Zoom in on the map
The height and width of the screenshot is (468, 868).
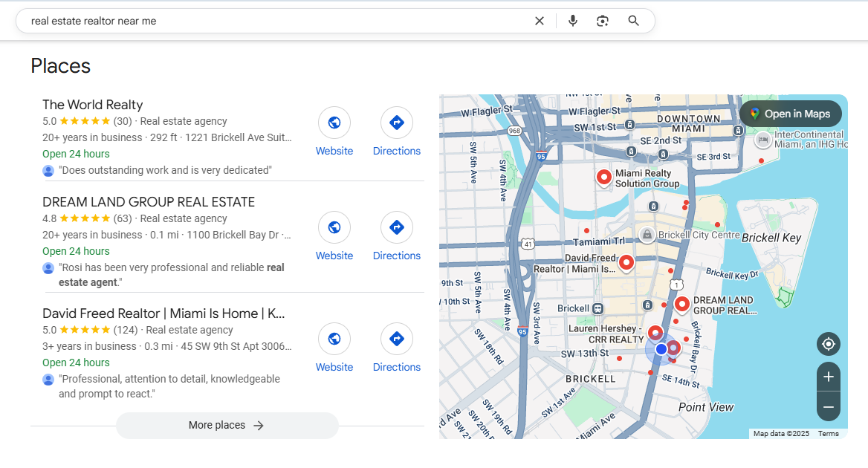tap(828, 377)
